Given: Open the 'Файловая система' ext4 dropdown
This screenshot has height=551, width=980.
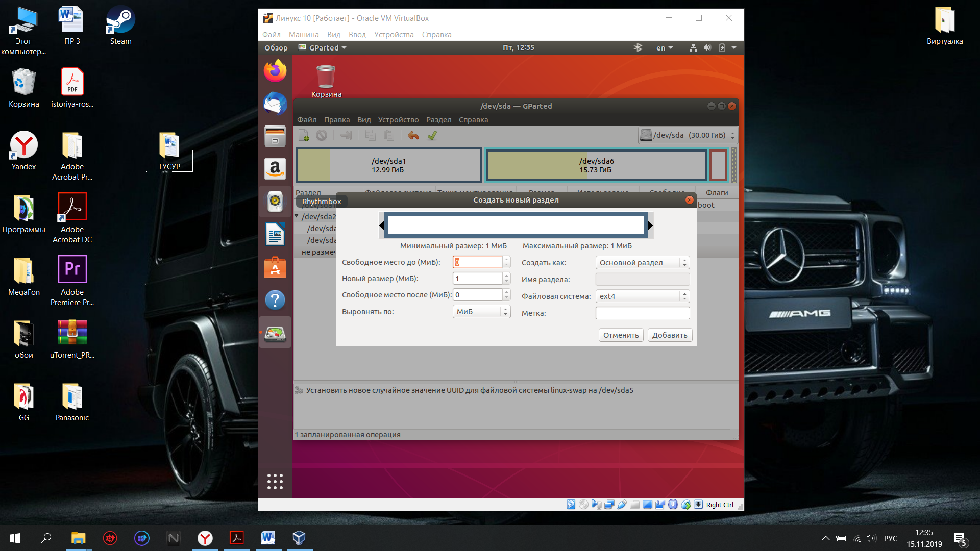Looking at the screenshot, I should [643, 296].
